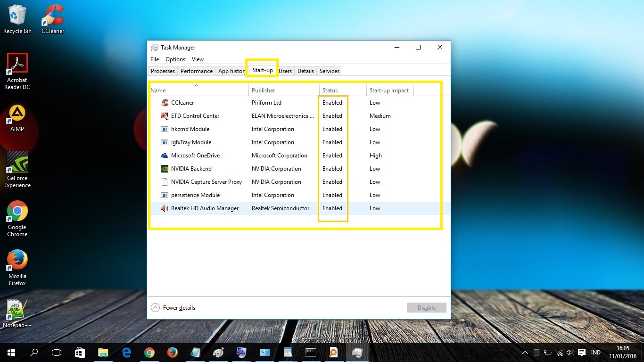Switch to the Processes tab

click(x=163, y=71)
